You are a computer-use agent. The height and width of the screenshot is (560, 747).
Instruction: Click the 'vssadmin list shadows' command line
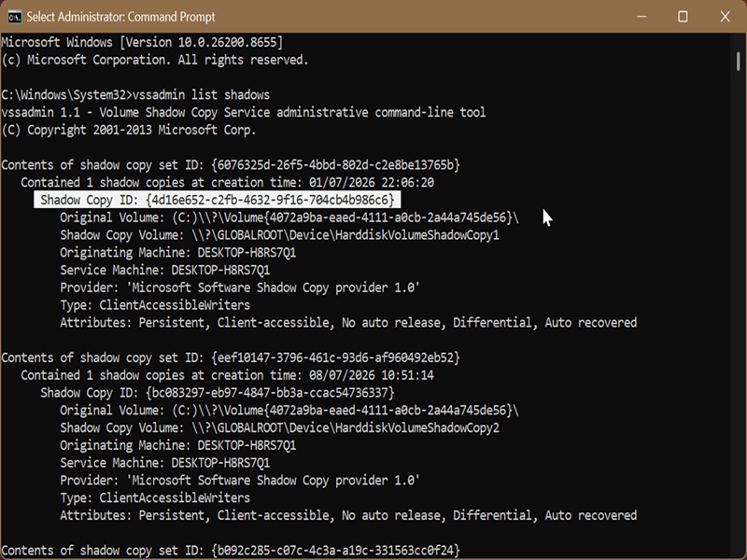click(x=135, y=95)
